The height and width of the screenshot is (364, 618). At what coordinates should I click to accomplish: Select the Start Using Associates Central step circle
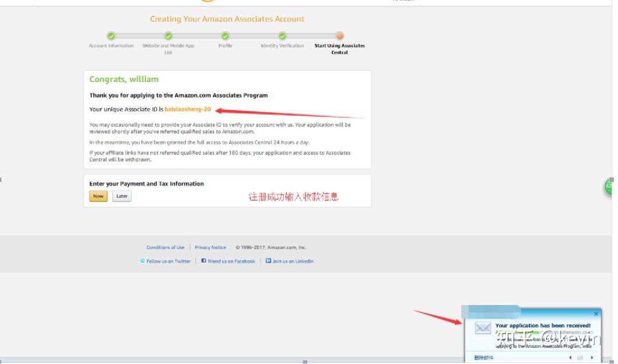(x=339, y=35)
